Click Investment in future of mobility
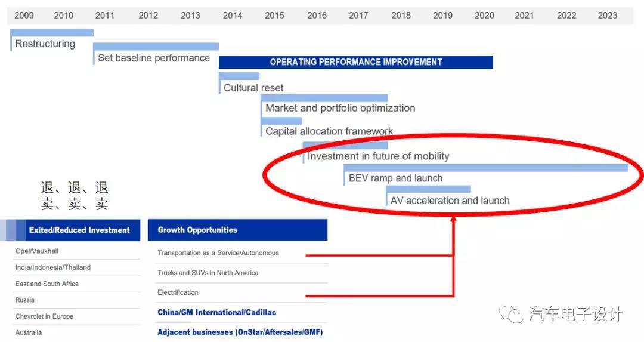The width and height of the screenshot is (644, 342). click(x=378, y=156)
